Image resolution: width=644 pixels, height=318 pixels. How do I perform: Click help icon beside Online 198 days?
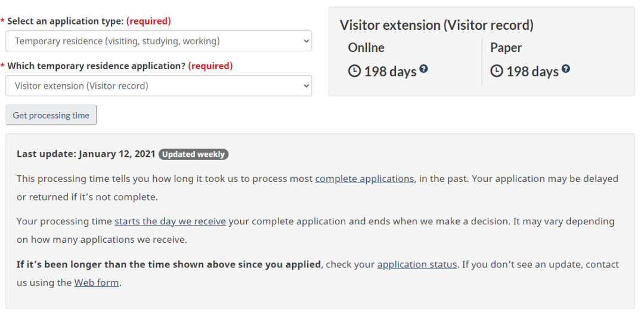click(423, 69)
